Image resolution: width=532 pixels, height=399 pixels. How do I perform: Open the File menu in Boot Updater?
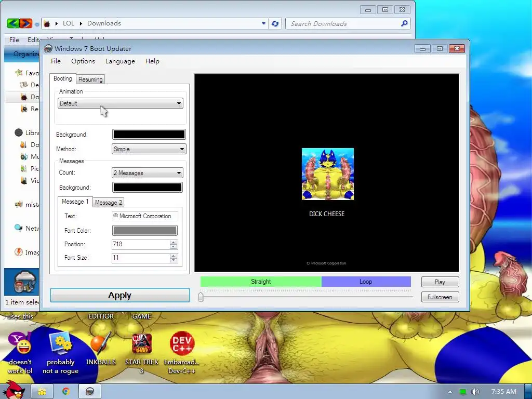[x=56, y=61]
